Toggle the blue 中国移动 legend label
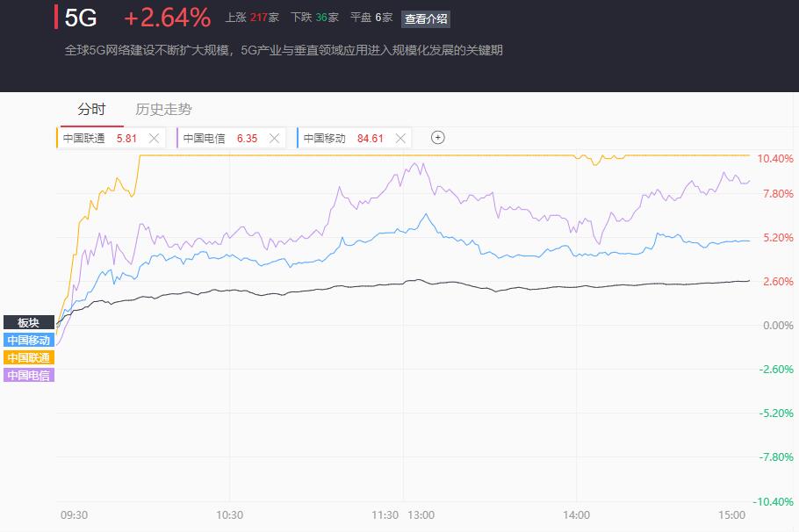 (x=28, y=340)
